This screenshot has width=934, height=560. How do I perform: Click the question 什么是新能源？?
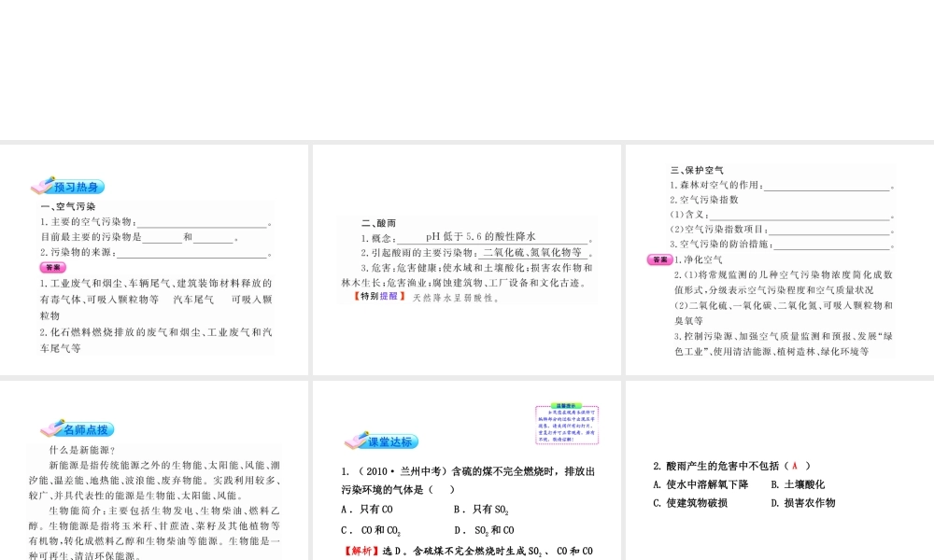(82, 451)
